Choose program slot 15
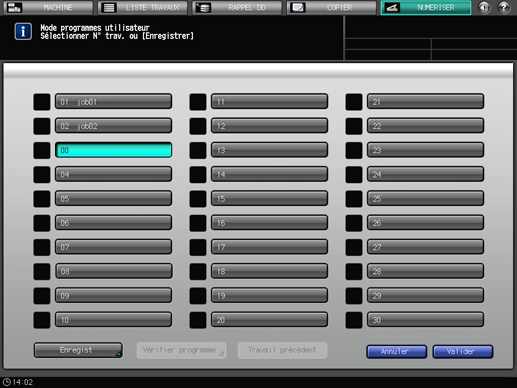The height and width of the screenshot is (388, 517). coord(269,198)
